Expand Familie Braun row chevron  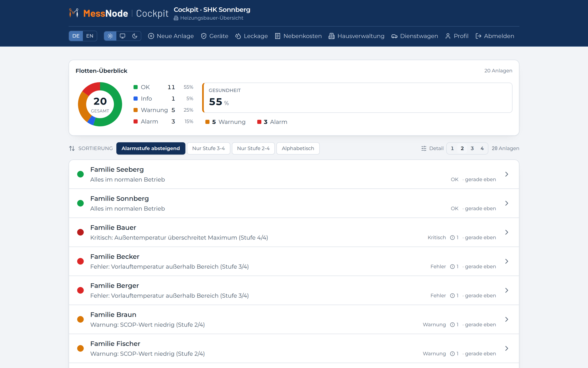(x=507, y=319)
